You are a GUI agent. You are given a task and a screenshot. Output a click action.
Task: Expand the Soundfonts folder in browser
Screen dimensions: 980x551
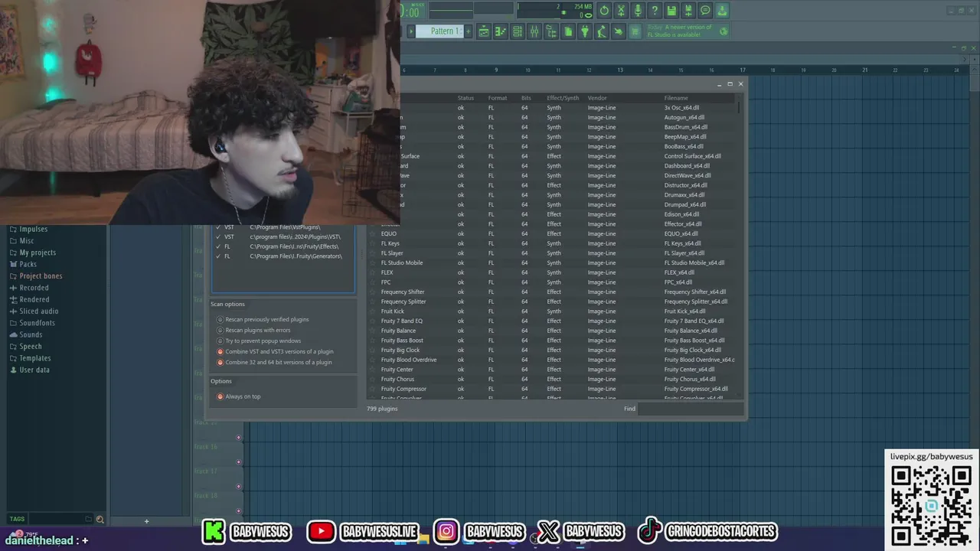tap(31, 323)
